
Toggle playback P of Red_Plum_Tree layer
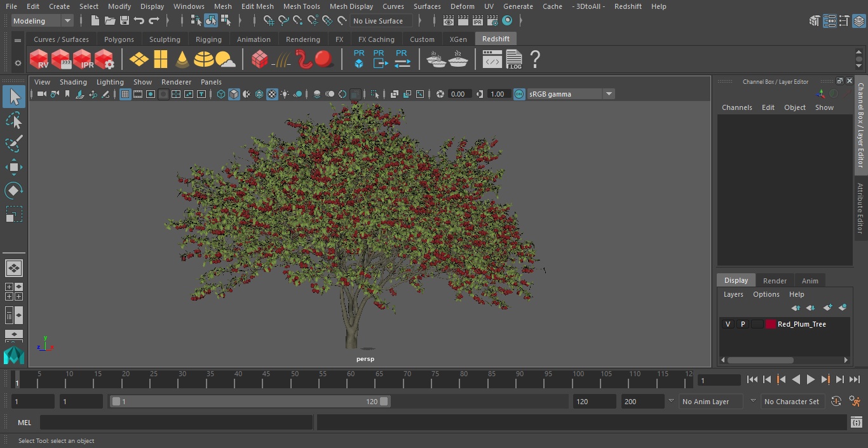[742, 324]
